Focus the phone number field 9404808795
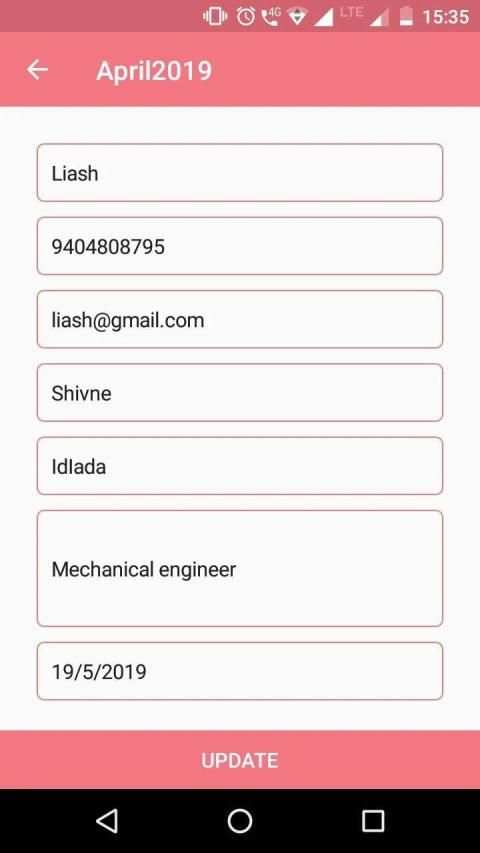The height and width of the screenshot is (853, 480). [x=240, y=246]
